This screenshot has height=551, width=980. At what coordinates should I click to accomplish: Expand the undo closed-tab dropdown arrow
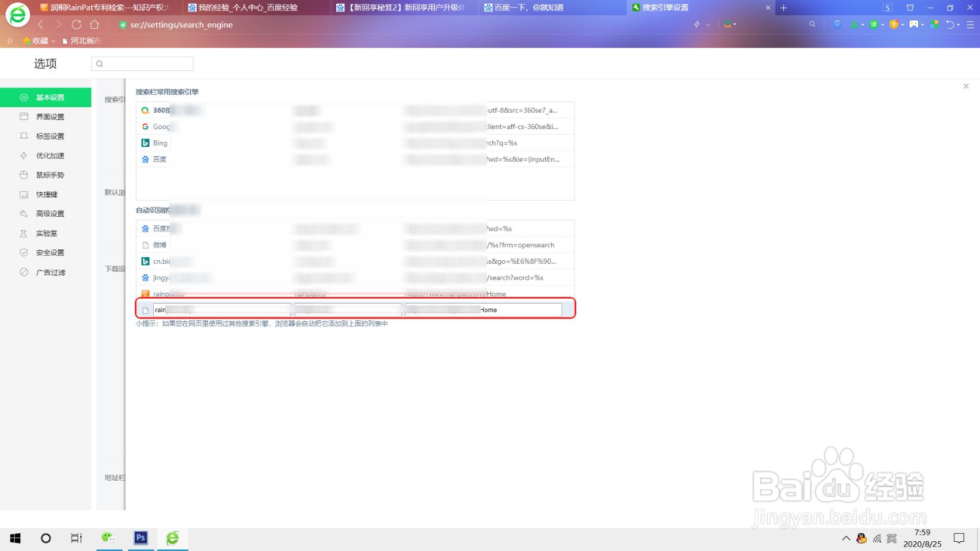pos(959,25)
